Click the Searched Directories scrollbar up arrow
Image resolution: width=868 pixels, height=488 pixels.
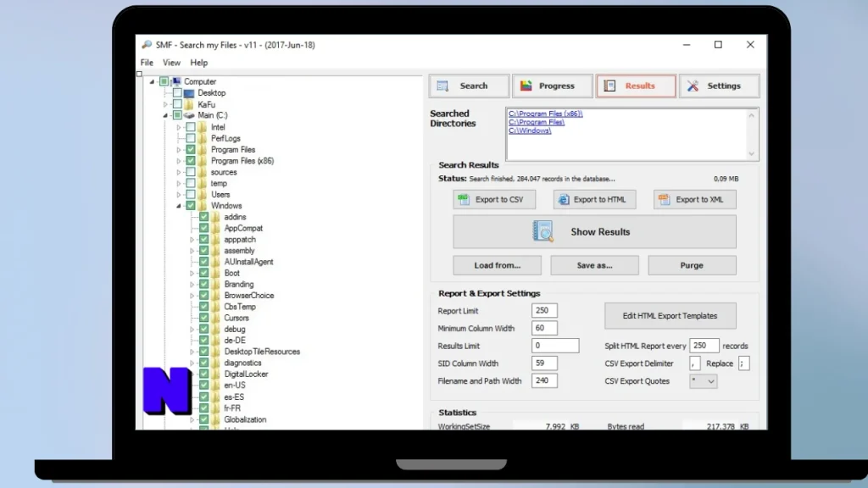751,115
